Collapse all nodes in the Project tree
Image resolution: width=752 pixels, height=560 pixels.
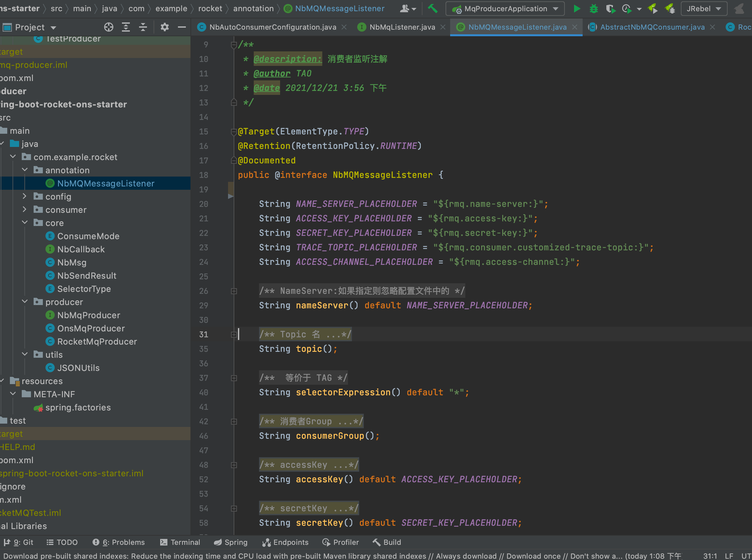143,27
